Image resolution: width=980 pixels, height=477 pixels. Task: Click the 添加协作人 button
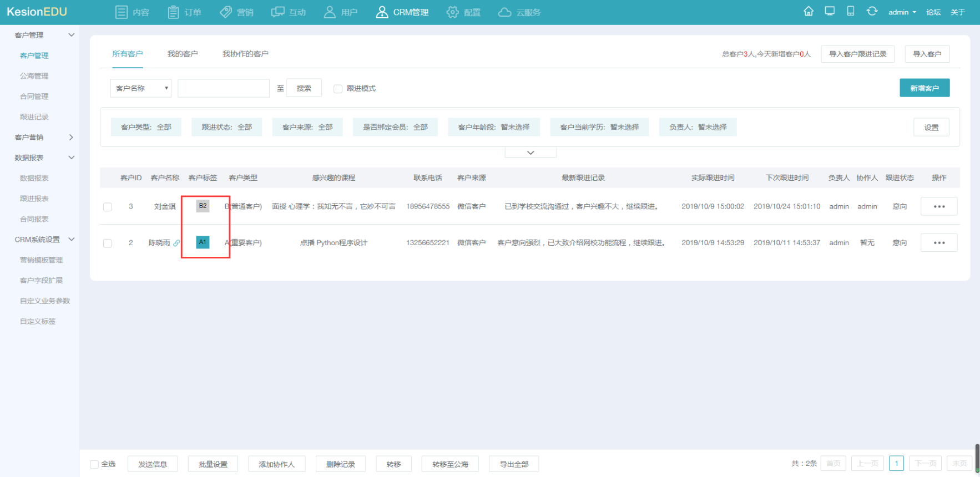click(x=277, y=464)
